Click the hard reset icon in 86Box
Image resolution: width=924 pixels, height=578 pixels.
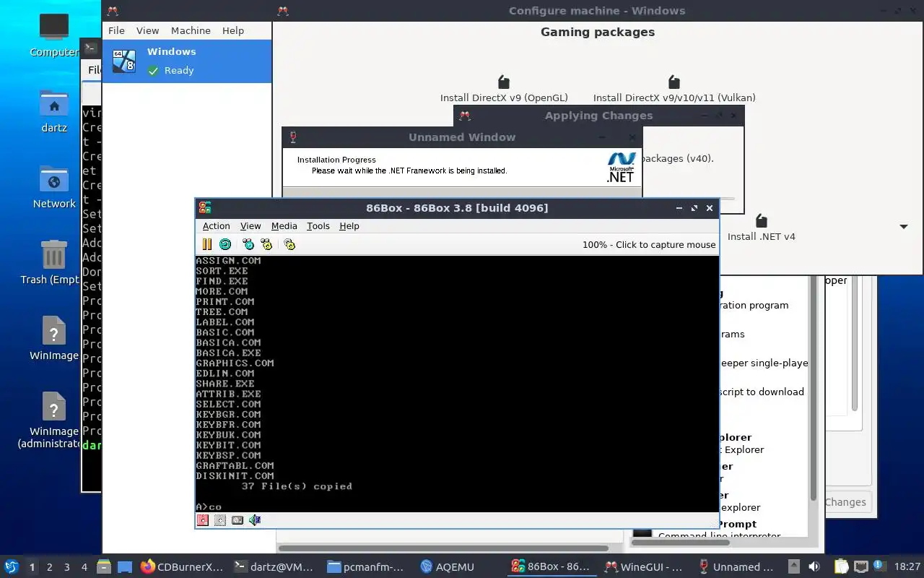coord(225,244)
